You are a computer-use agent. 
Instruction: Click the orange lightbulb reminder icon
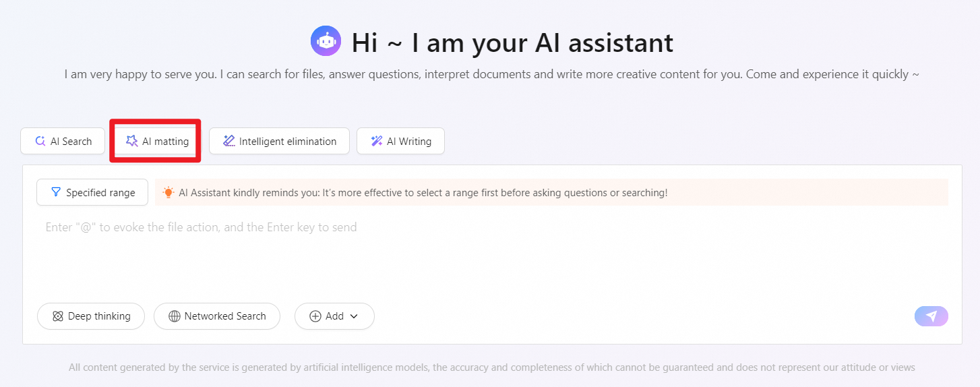coord(169,193)
